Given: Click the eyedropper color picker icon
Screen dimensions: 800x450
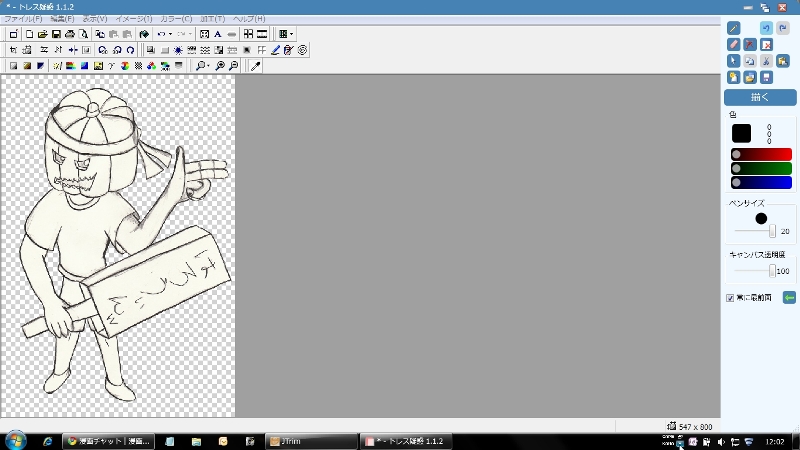Looking at the screenshot, I should 256,66.
